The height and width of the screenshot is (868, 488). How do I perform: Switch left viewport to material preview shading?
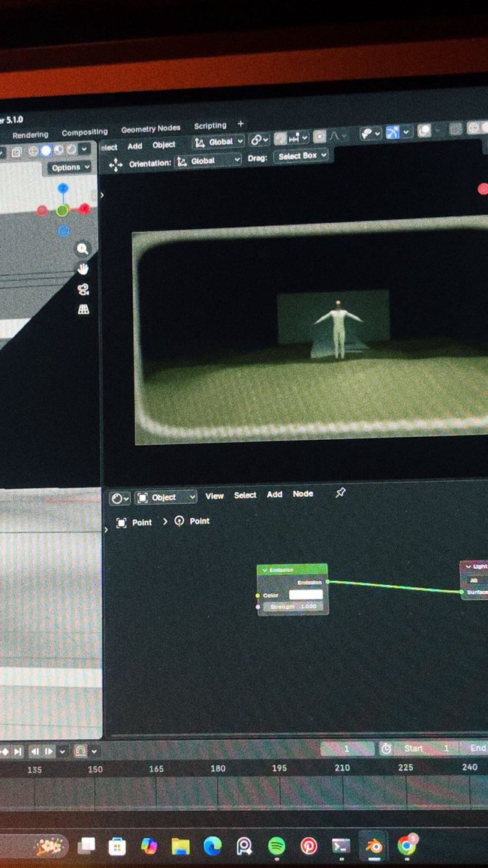59,150
